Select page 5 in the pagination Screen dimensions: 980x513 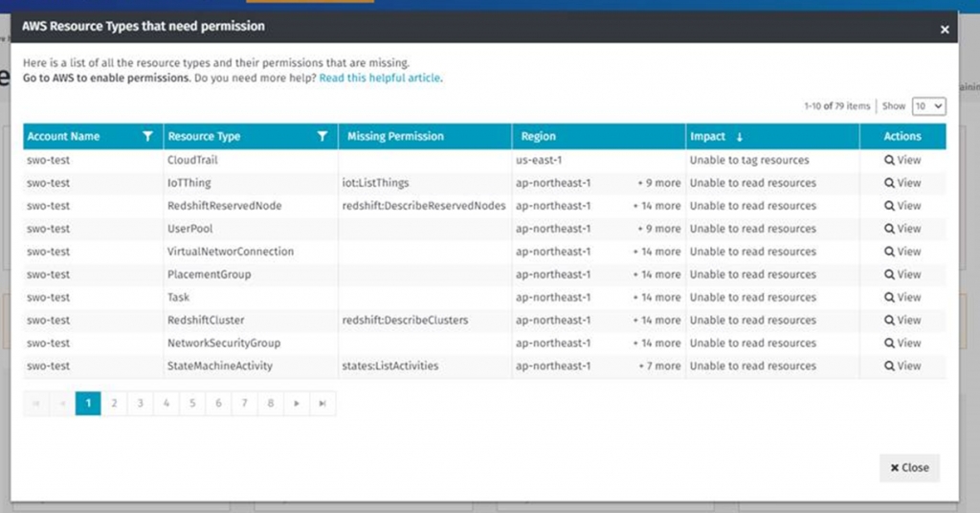pos(192,404)
